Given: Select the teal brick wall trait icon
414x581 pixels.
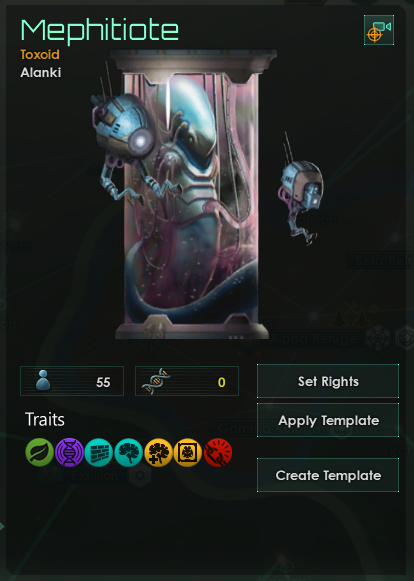Looking at the screenshot, I should [99, 452].
